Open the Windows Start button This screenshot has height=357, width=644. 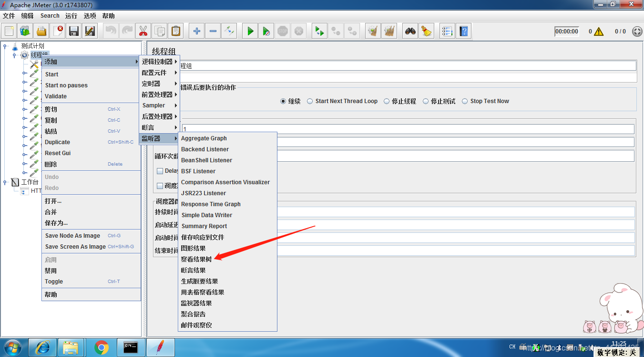pos(13,347)
